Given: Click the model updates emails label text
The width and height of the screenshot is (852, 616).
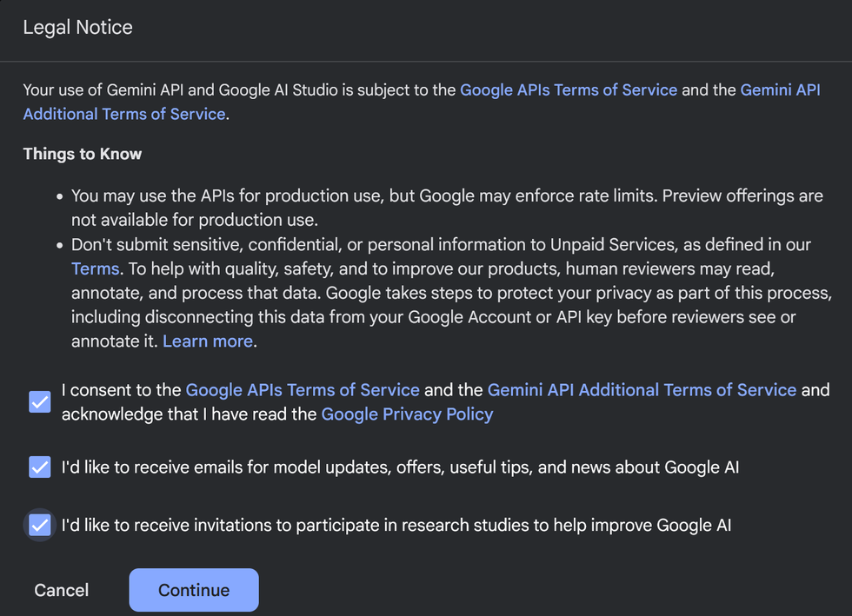Looking at the screenshot, I should (x=400, y=467).
